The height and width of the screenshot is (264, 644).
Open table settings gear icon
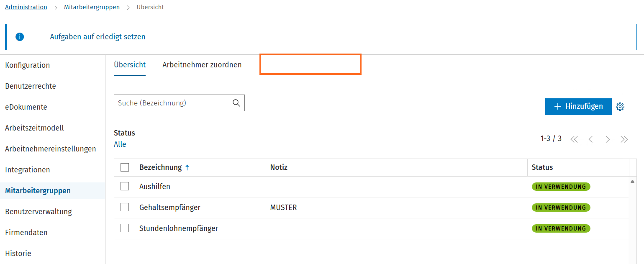(x=620, y=107)
